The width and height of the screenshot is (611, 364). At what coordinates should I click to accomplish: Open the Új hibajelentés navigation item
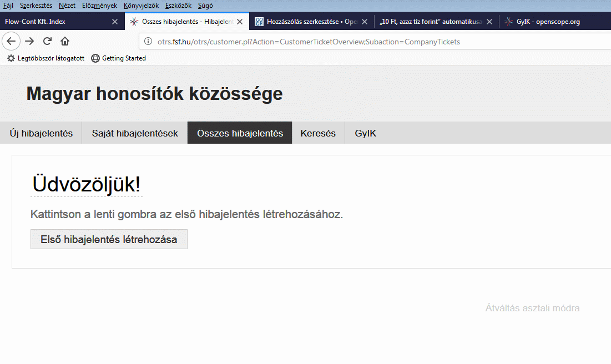41,133
